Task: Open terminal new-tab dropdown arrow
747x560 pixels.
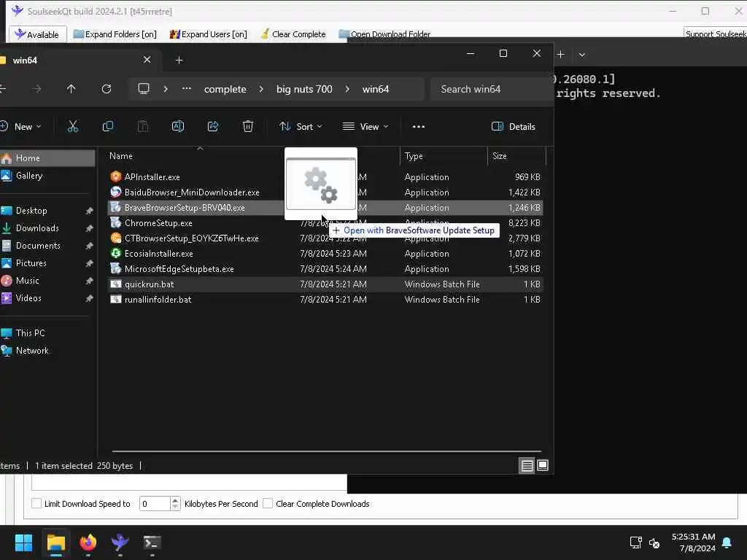Action: [x=581, y=55]
